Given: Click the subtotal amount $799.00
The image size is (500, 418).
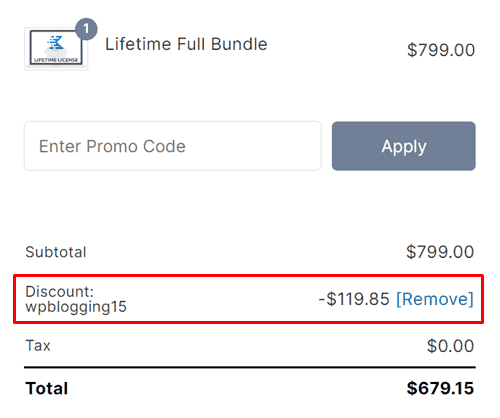Looking at the screenshot, I should click(x=440, y=252).
